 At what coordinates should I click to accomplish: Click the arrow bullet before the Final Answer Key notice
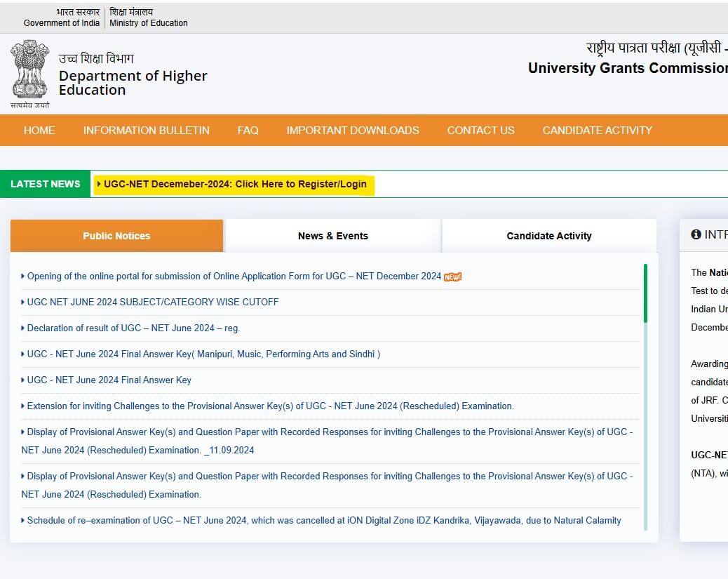(22, 380)
